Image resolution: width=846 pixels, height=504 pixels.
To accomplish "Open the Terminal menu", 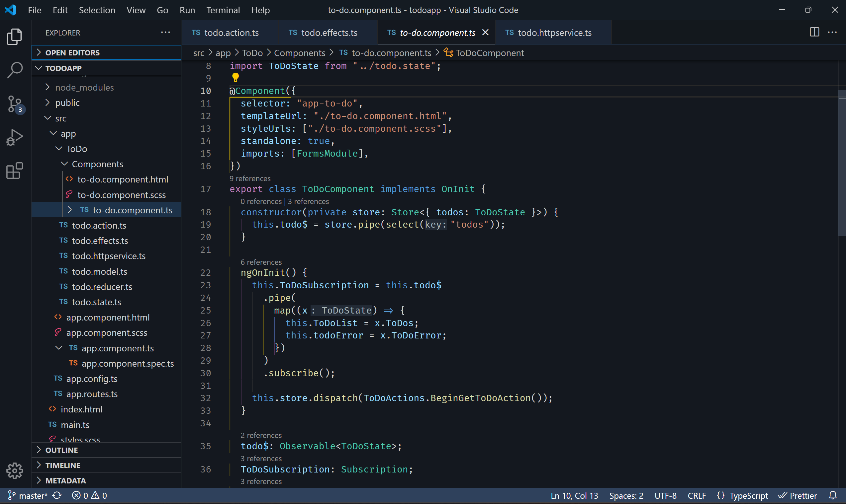I will (x=223, y=10).
